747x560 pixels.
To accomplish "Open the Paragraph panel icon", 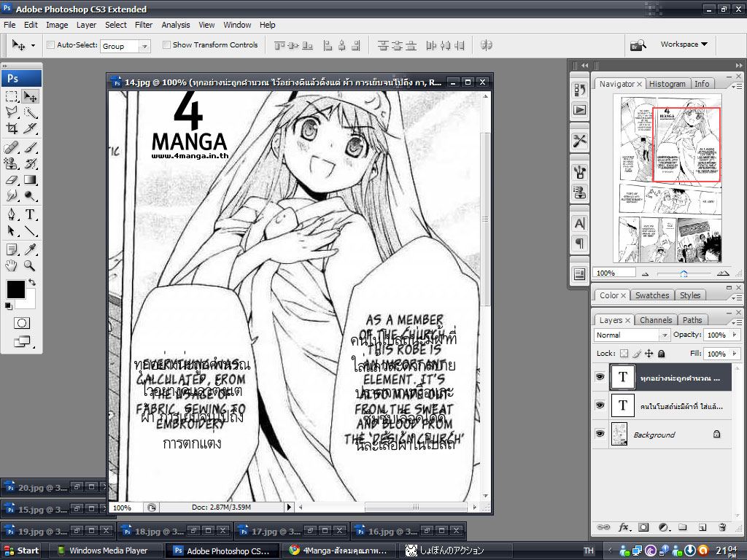I will coord(579,244).
